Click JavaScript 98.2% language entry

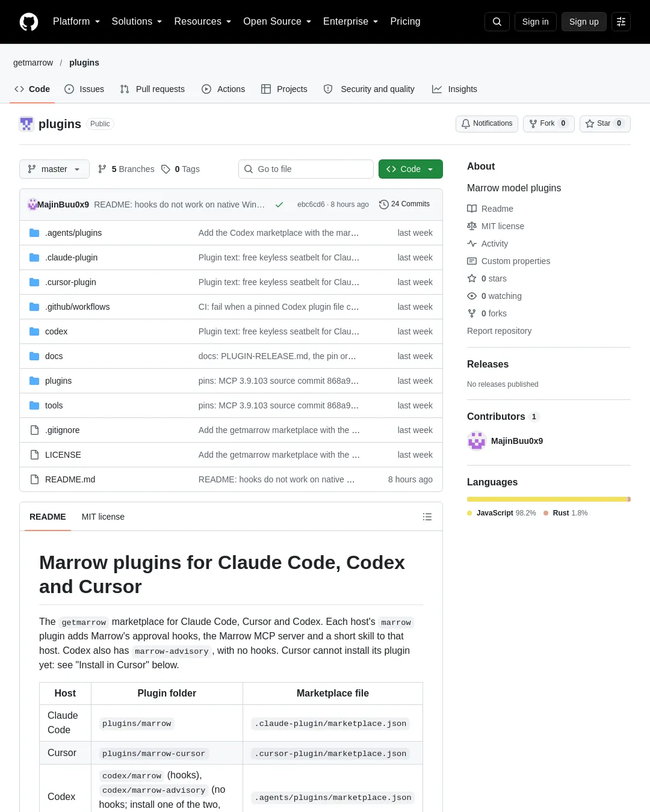click(501, 513)
